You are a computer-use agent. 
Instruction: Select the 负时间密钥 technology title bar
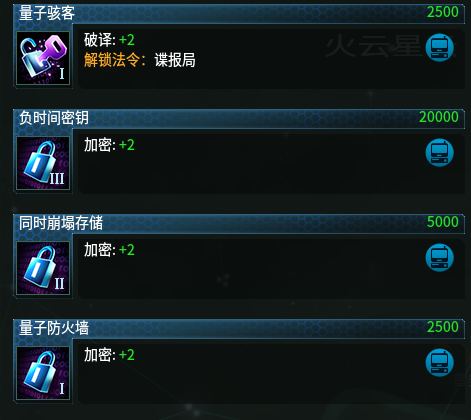239,118
